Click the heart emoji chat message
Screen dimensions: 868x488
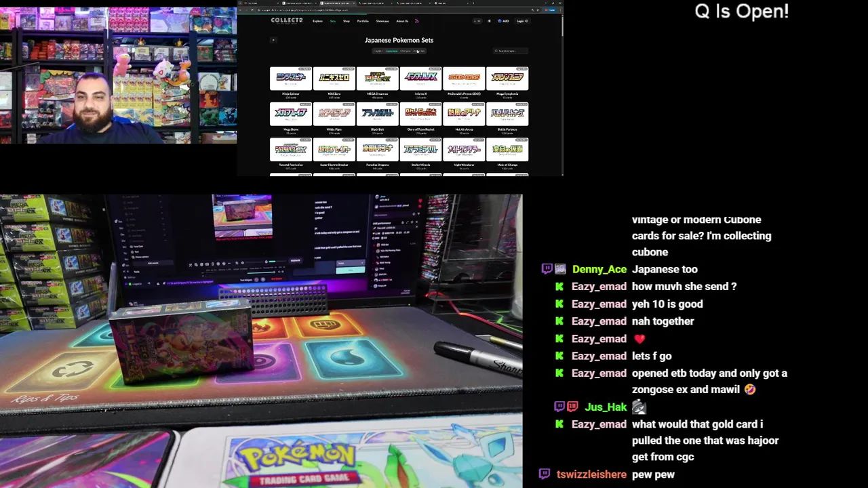click(x=639, y=339)
